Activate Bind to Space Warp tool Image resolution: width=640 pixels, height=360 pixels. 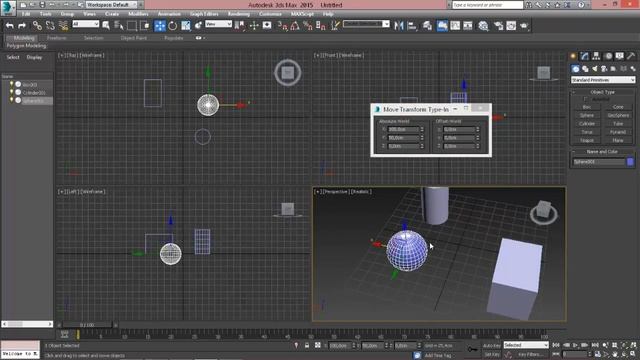tap(63, 26)
